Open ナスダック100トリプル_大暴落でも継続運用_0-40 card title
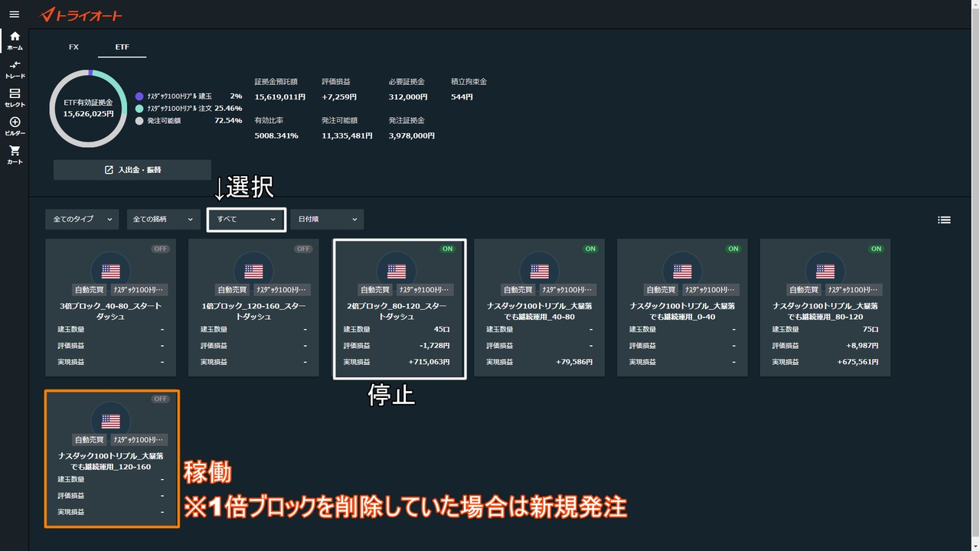Viewport: 980px width, 551px height. coord(682,311)
